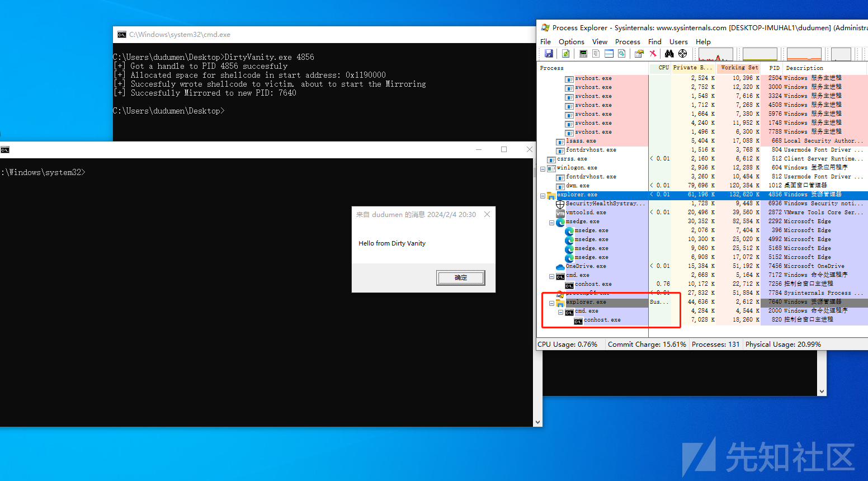868x481 pixels.
Task: Click the vmtoolsd.exe VMware icon
Action: (560, 213)
